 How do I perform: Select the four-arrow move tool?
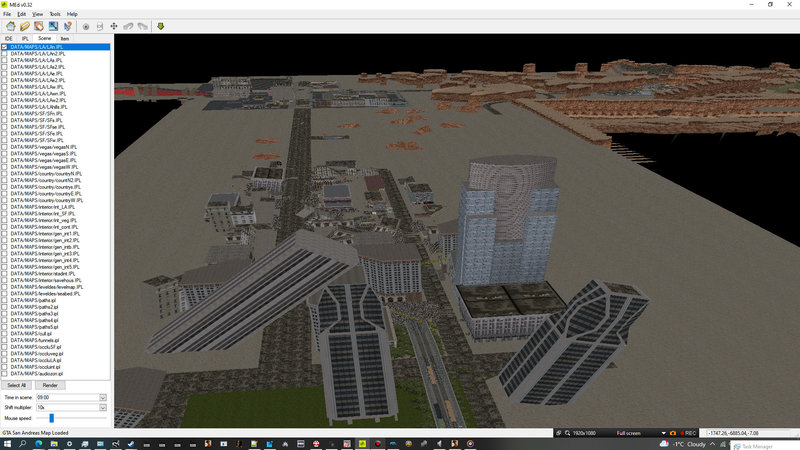[114, 27]
